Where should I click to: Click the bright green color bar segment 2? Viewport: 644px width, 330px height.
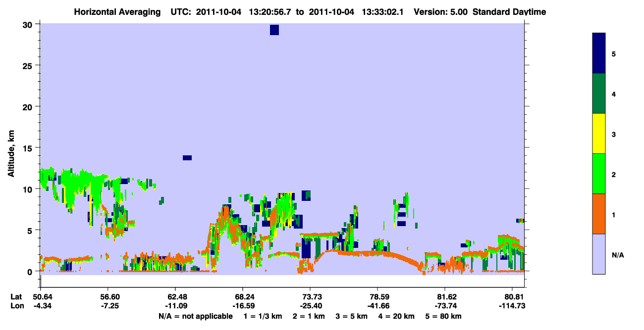(x=599, y=174)
